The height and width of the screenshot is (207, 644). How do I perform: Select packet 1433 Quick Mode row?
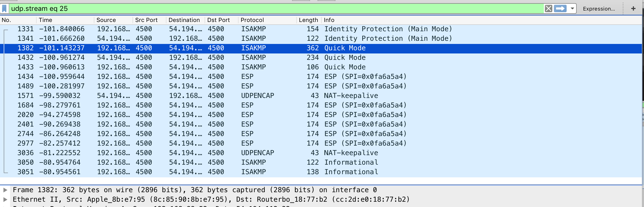(321, 67)
